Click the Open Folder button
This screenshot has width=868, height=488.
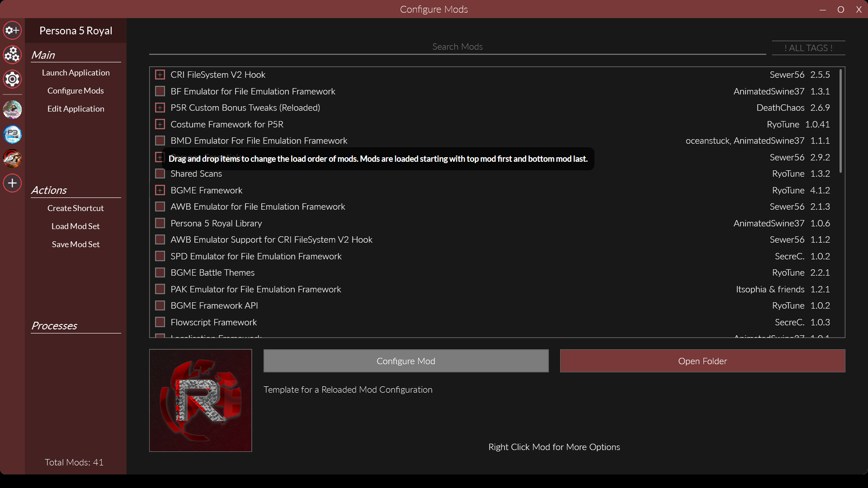(x=703, y=361)
